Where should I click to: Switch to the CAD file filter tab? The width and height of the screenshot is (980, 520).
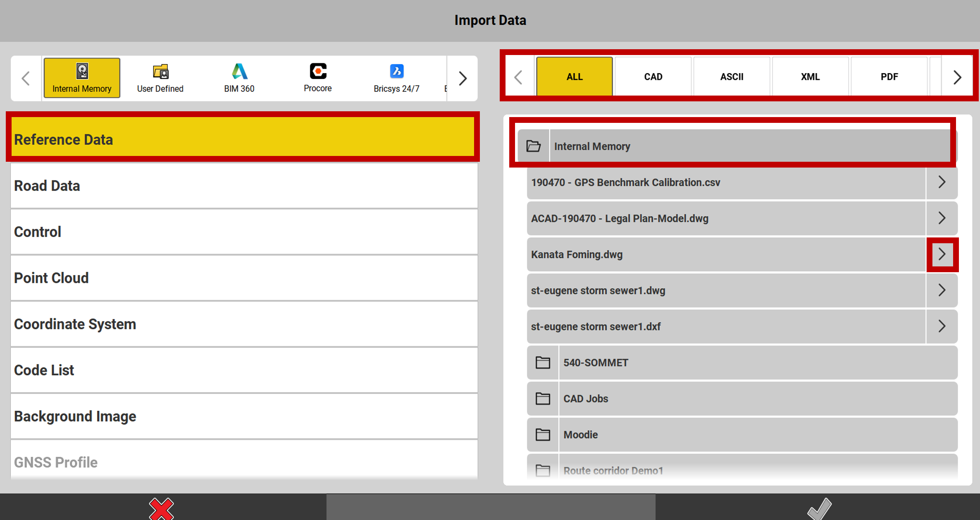click(x=653, y=77)
